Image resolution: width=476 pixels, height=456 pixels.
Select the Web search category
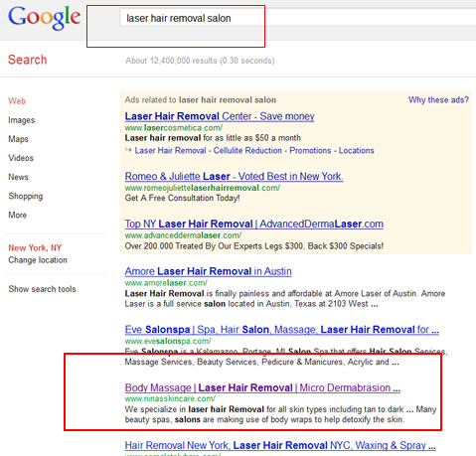pos(17,101)
